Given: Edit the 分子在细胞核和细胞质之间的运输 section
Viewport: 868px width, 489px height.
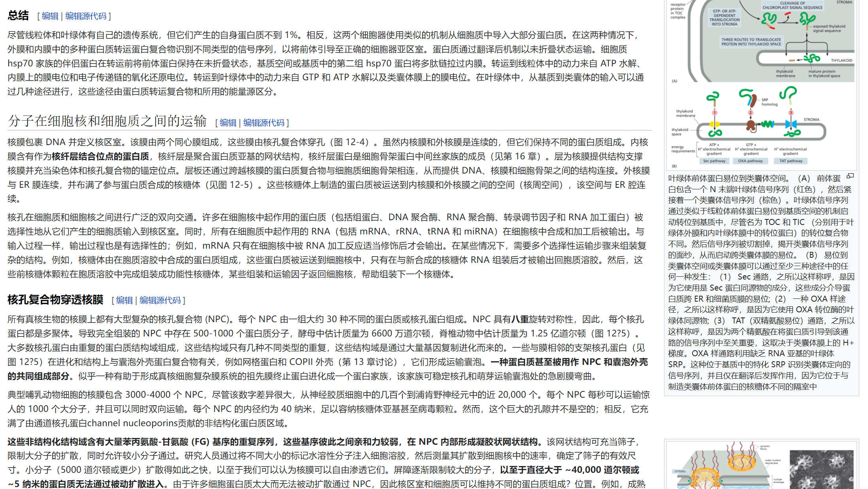Looking at the screenshot, I should 228,123.
